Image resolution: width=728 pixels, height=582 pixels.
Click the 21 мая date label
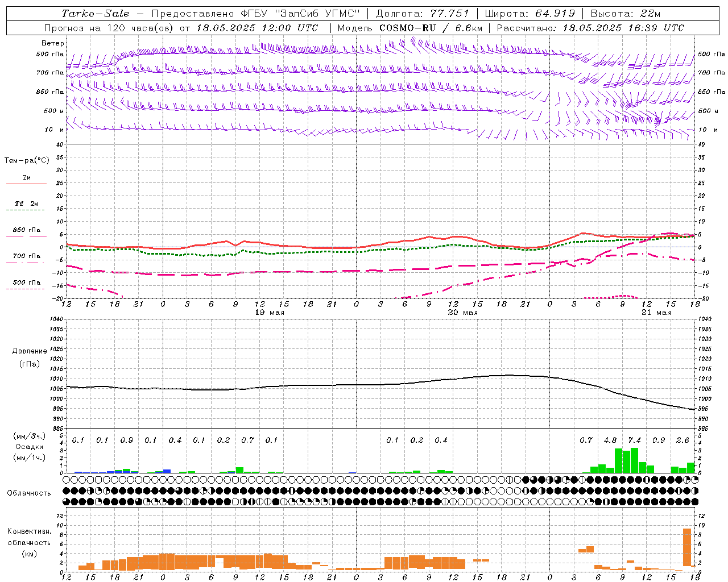[656, 313]
